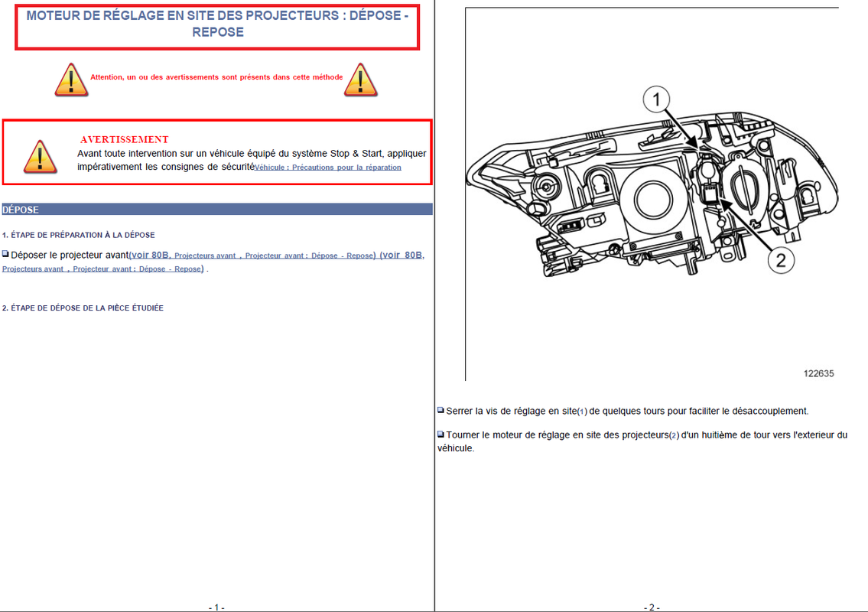
Task: Click the figure reference number '122635'
Action: [818, 374]
